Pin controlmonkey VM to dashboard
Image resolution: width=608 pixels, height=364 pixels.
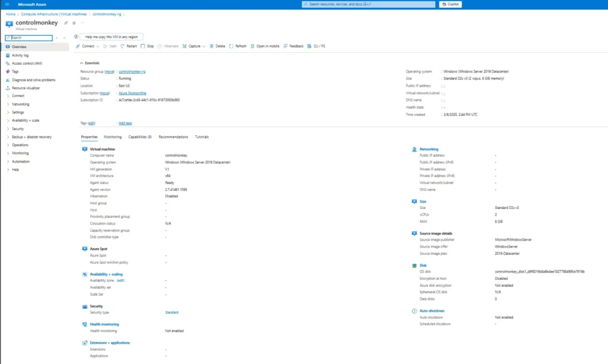[66, 23]
